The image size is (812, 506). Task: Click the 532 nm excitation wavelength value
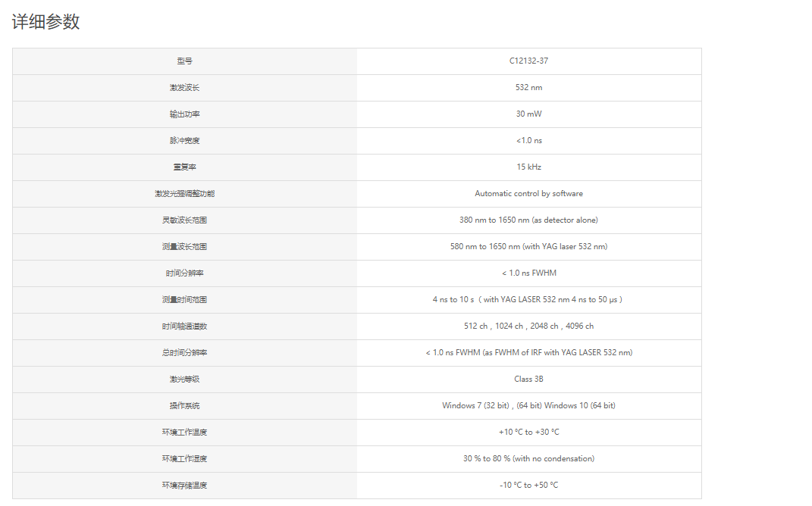click(528, 87)
